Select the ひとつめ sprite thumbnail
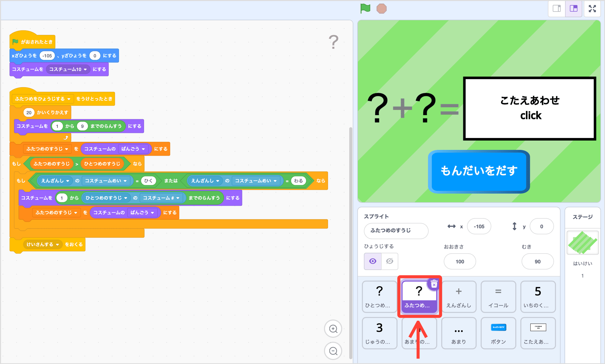 pyautogui.click(x=379, y=297)
